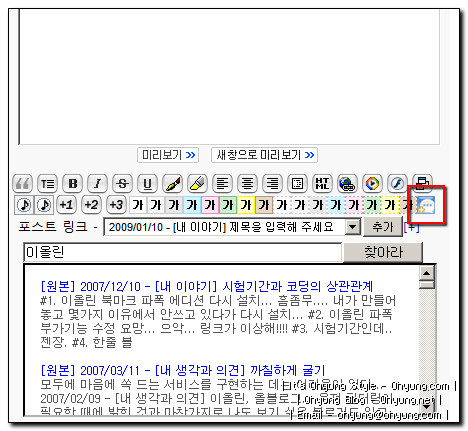Open the paintbrush text color tool

172,184
